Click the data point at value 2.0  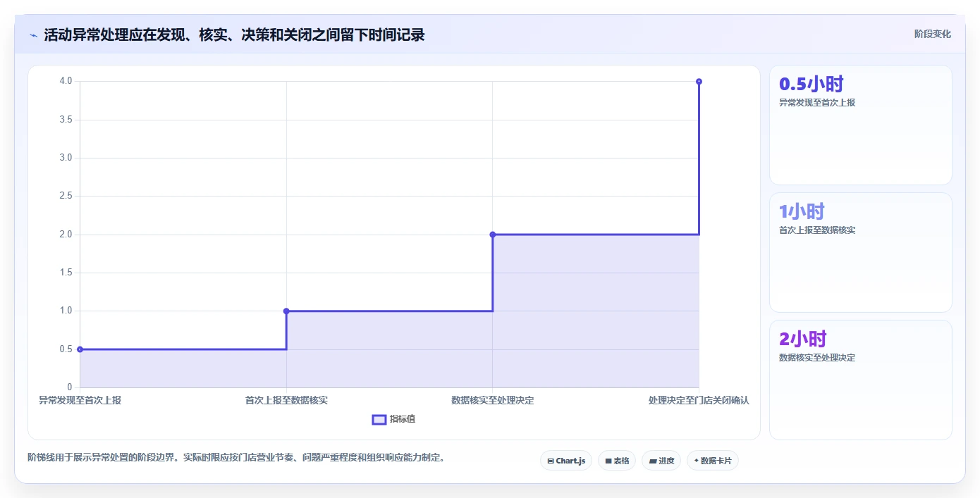coord(493,235)
